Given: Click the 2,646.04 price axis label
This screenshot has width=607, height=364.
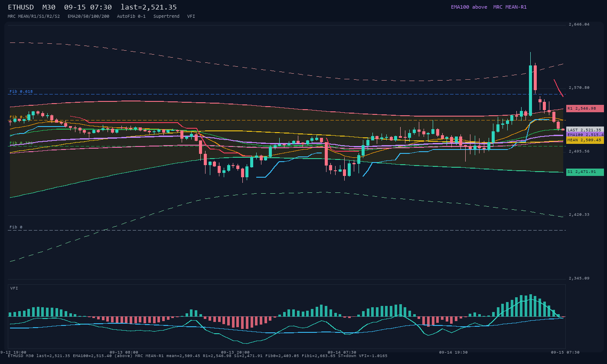Looking at the screenshot, I should point(579,24).
